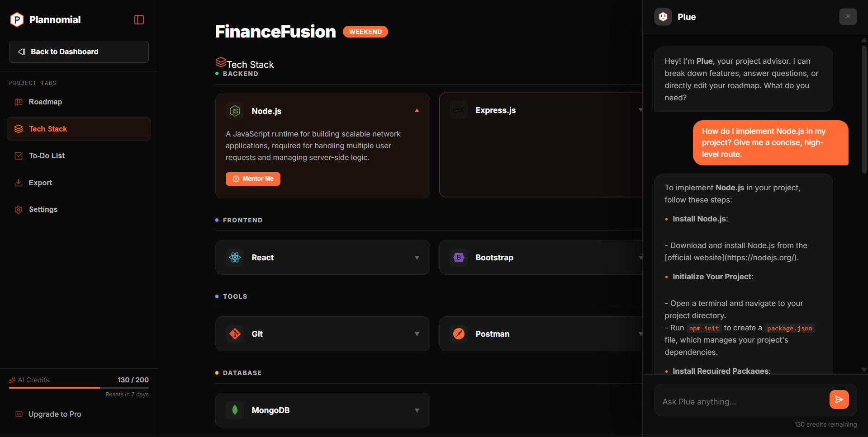Click the Git logo icon
Screen dimensions: 868x437
pyautogui.click(x=235, y=334)
